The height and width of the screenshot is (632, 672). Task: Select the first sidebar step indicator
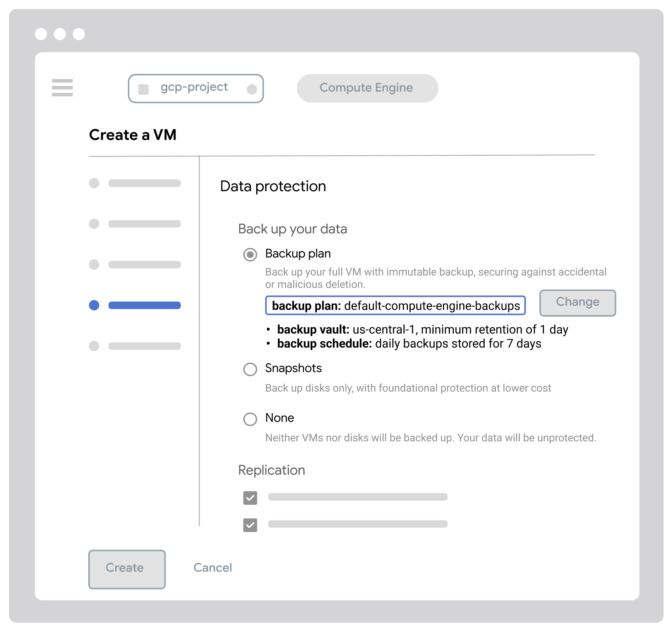click(94, 184)
